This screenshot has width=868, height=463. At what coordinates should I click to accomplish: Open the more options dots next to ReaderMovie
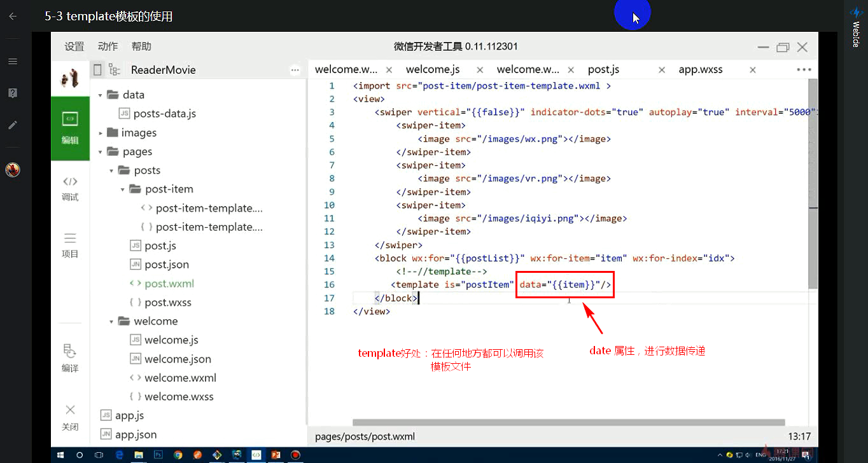(295, 70)
